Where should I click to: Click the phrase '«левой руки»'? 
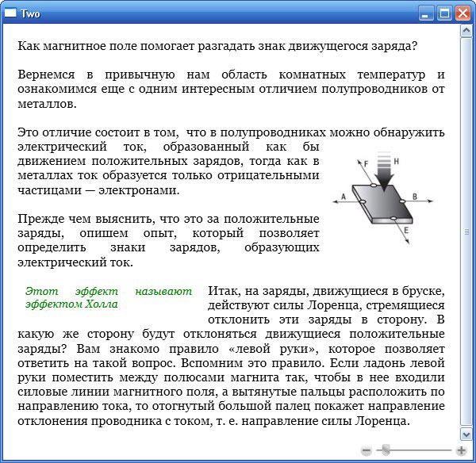274,349
